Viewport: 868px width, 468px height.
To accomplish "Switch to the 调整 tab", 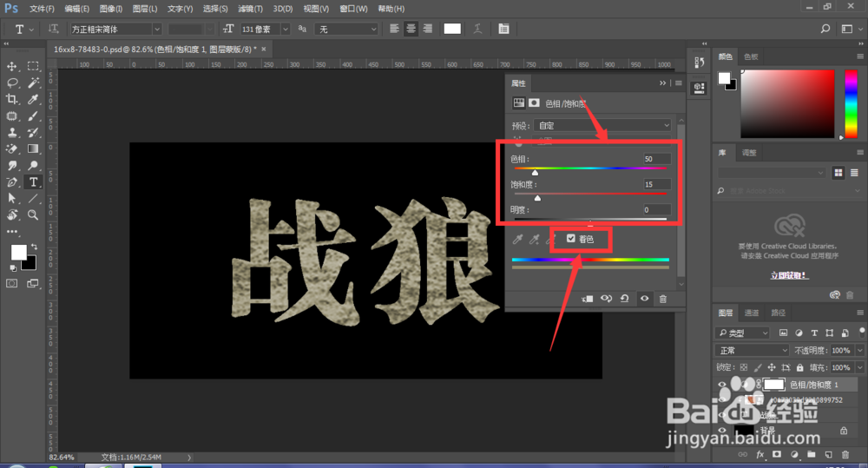I will pos(749,152).
